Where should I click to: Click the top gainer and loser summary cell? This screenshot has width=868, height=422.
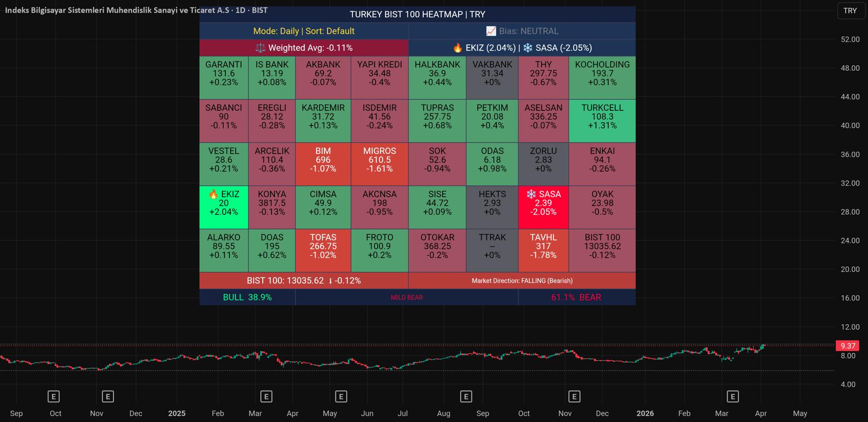[x=522, y=48]
